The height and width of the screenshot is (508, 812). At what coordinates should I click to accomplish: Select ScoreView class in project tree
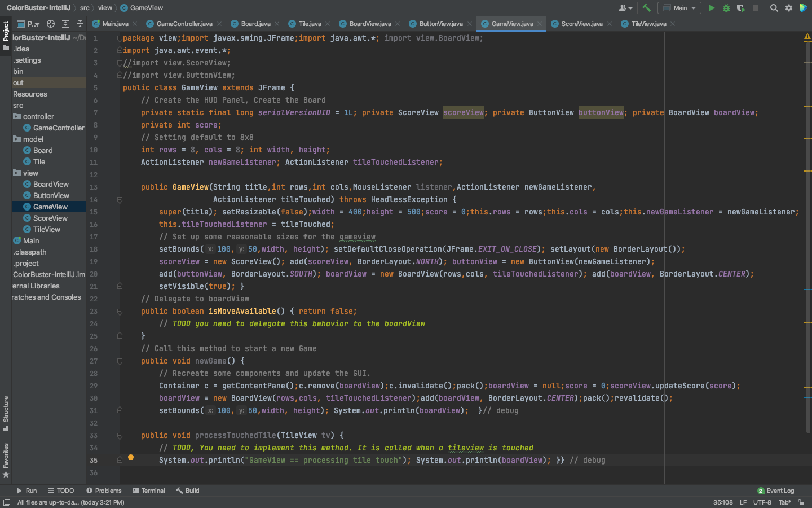[50, 218]
